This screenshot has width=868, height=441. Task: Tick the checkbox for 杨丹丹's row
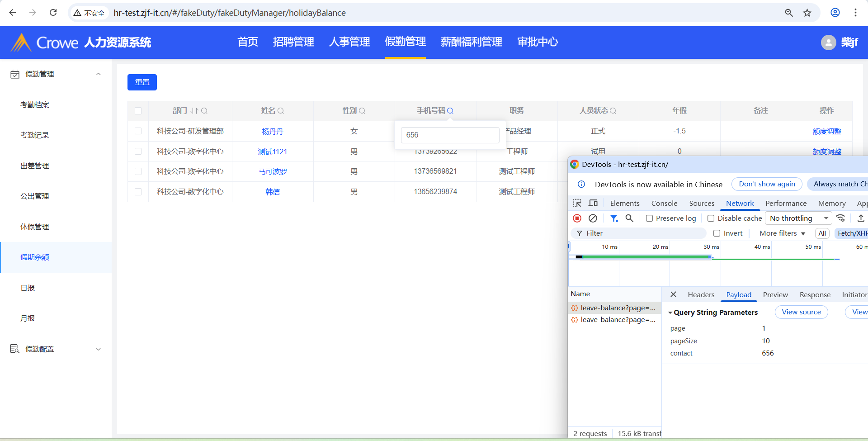point(138,131)
